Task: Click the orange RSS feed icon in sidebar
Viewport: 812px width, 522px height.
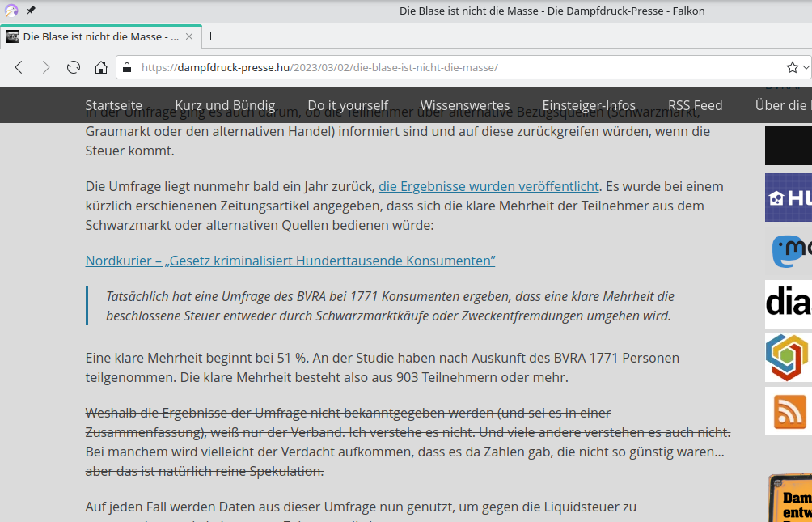Action: click(x=789, y=411)
